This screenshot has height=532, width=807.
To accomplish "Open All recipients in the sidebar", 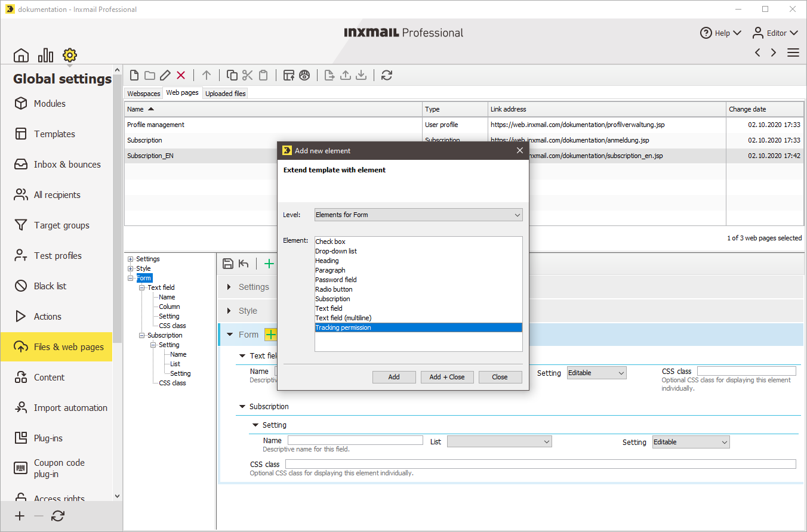I will 57,195.
